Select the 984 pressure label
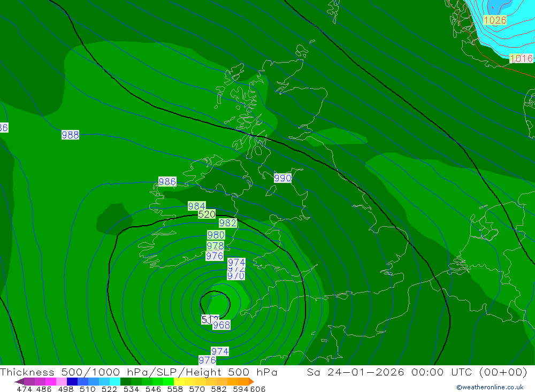Screen dimensions: 535x392 point(197,206)
